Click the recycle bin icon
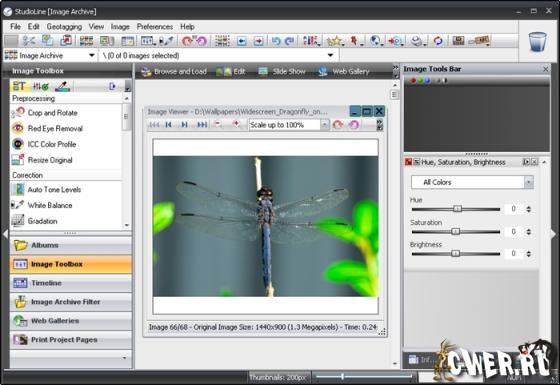Image resolution: width=560 pixels, height=385 pixels. 538,42
